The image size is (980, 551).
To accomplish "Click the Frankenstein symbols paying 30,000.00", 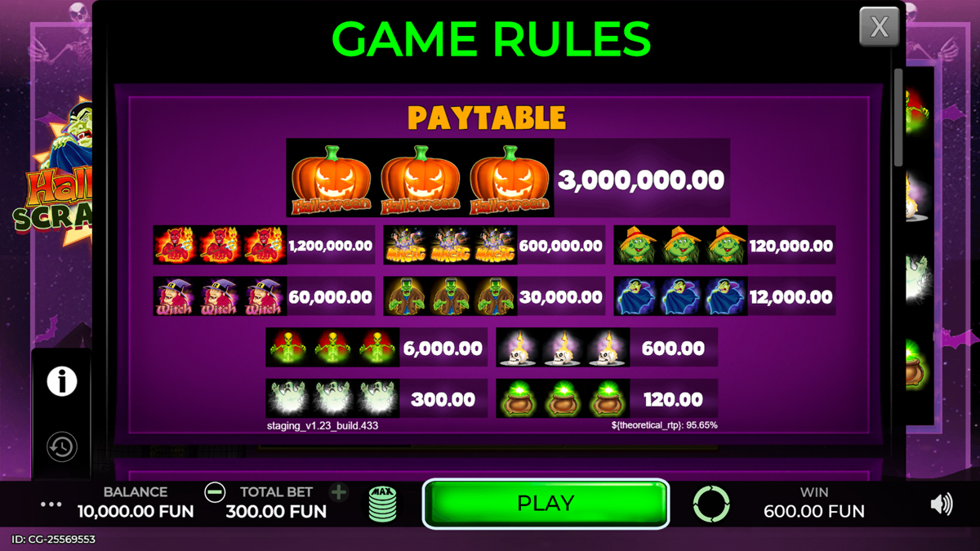I will click(451, 296).
